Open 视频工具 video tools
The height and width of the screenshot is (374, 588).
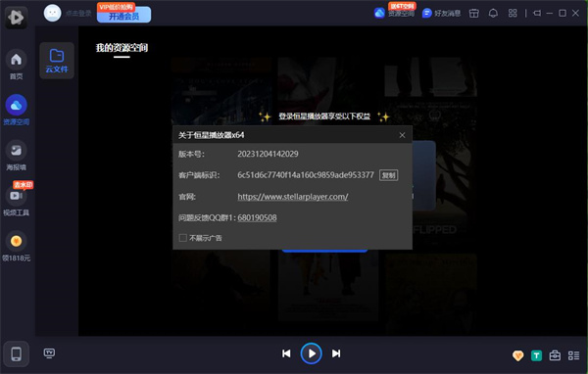tap(16, 201)
